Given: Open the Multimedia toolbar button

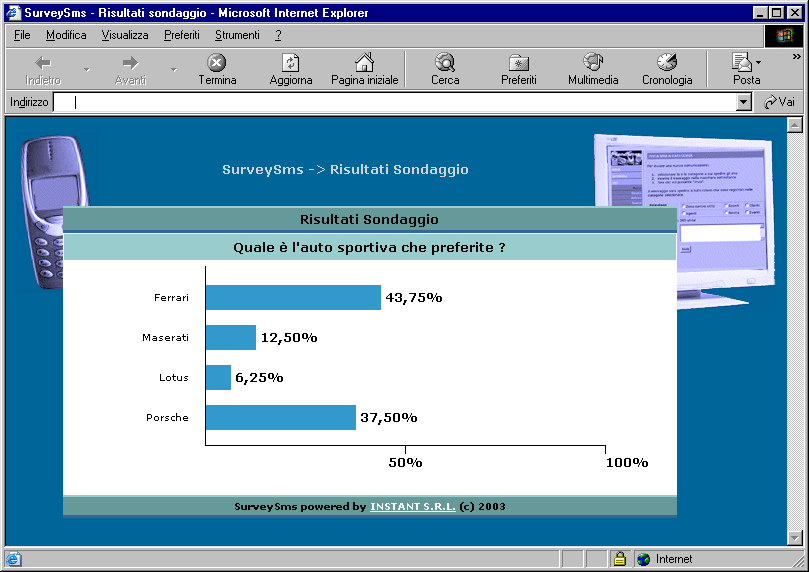Looking at the screenshot, I should (593, 70).
